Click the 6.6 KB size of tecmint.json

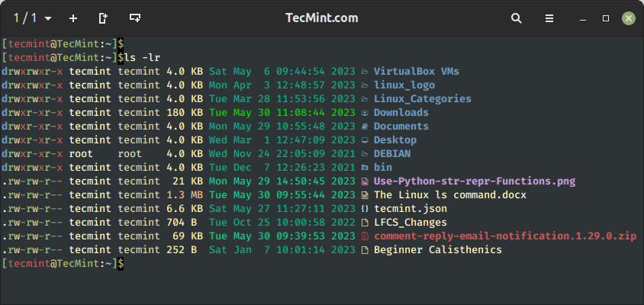coord(185,208)
